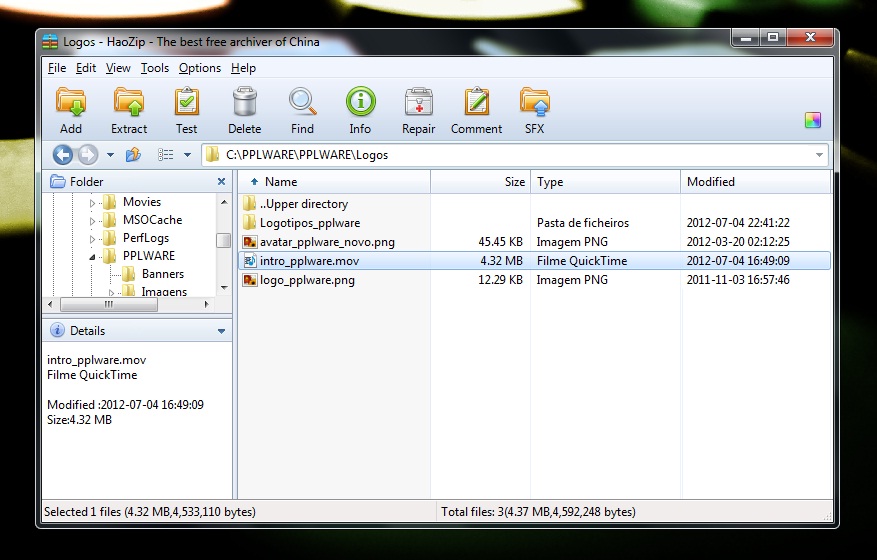
Task: Click the folder tree down scroll arrow
Action: 224,288
